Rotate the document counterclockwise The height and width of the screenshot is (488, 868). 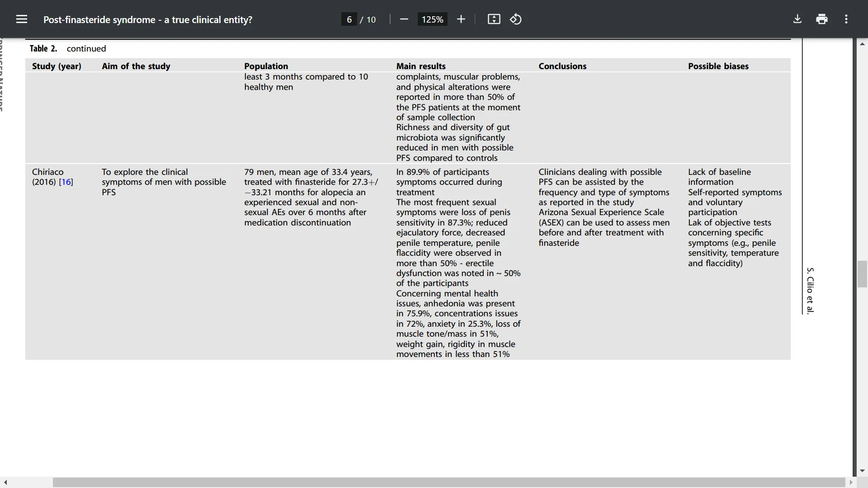pyautogui.click(x=516, y=19)
